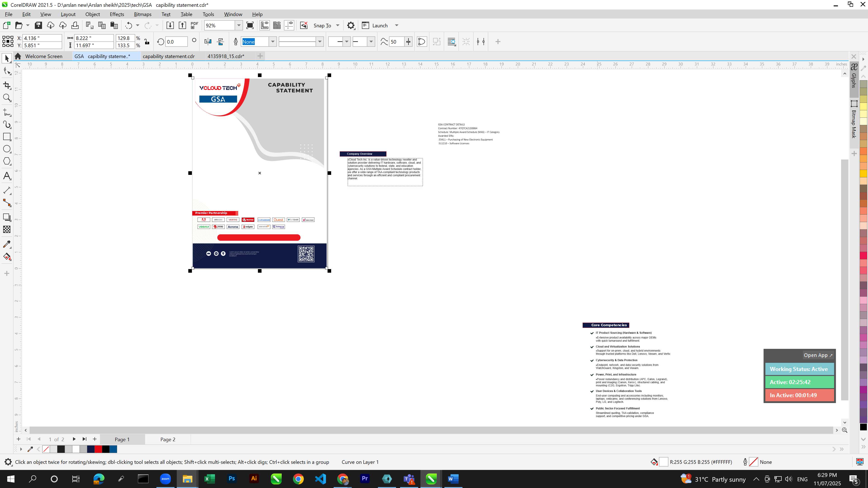Click the Save icon in toolbar

click(x=38, y=25)
